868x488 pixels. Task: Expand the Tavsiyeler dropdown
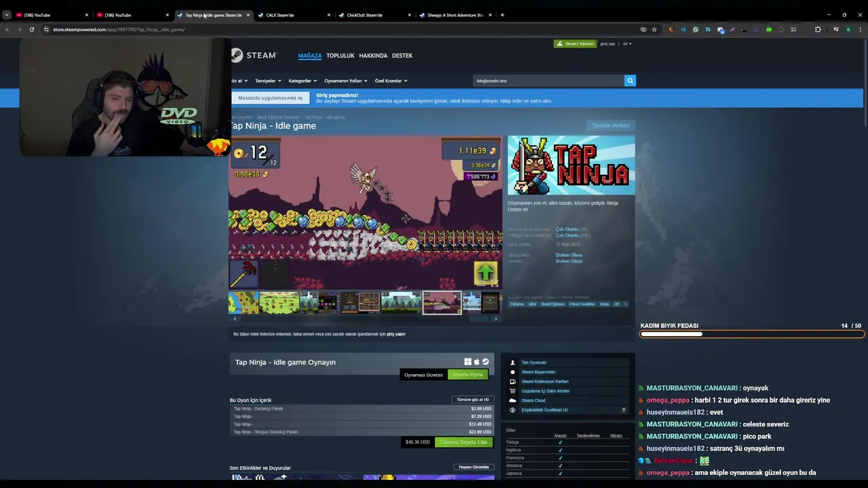click(x=268, y=81)
